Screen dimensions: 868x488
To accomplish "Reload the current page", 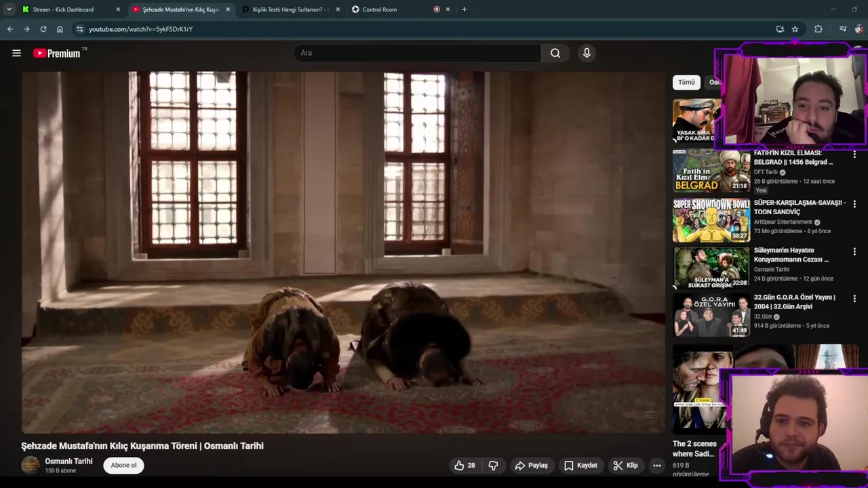I will click(43, 29).
